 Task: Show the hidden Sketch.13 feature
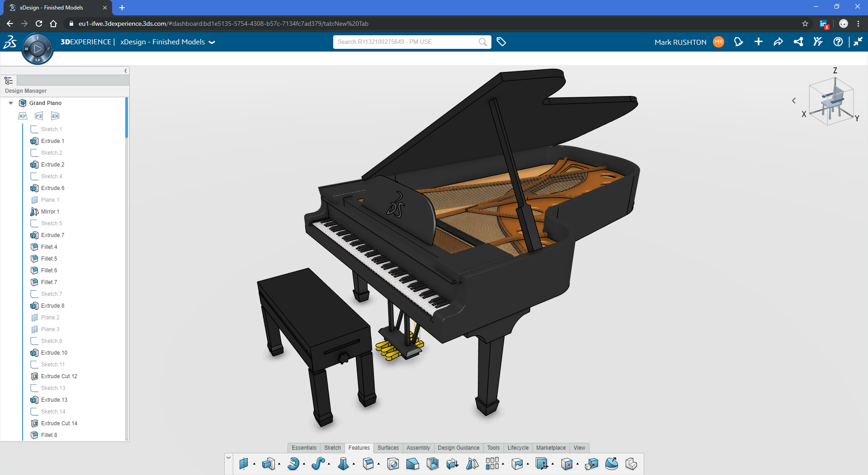tap(52, 388)
